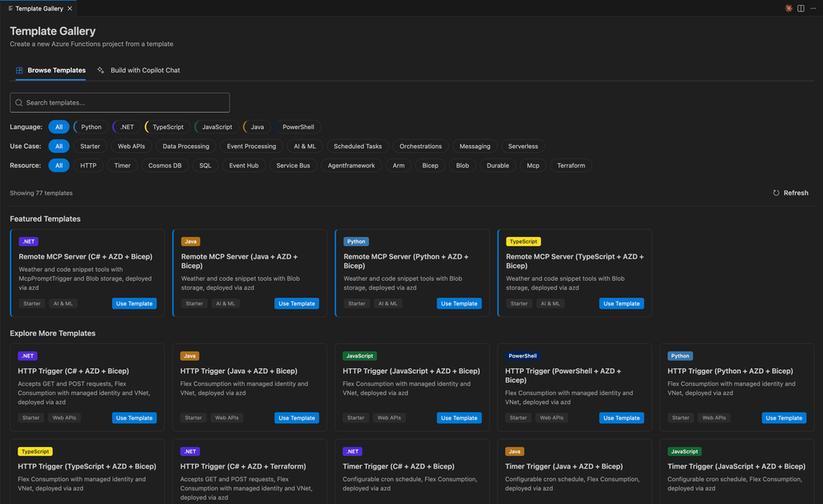Screen dimensions: 823x504
Task: Click JavaScript badge on HTTP Trigger JavaScript card
Action: coord(359,356)
